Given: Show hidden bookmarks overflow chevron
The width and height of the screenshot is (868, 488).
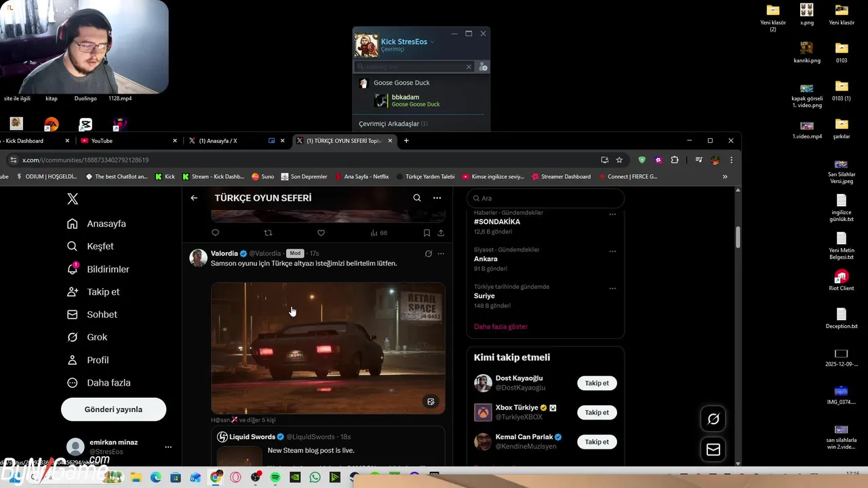Looking at the screenshot, I should click(x=725, y=177).
